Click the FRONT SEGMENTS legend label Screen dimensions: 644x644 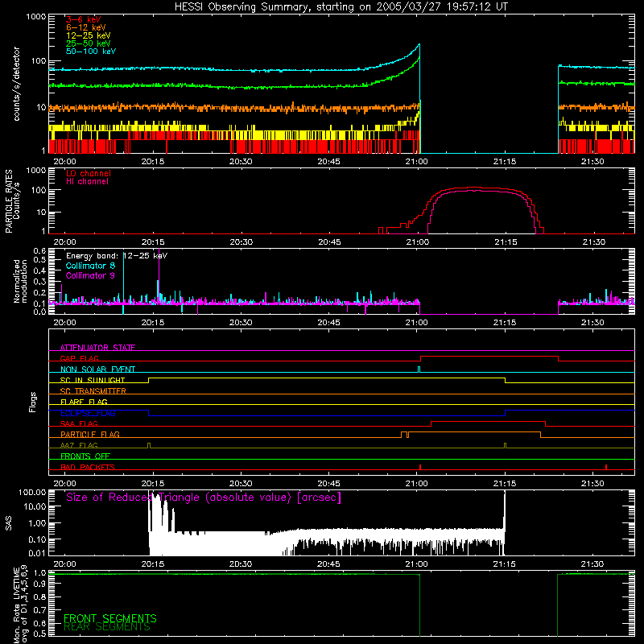(110, 618)
